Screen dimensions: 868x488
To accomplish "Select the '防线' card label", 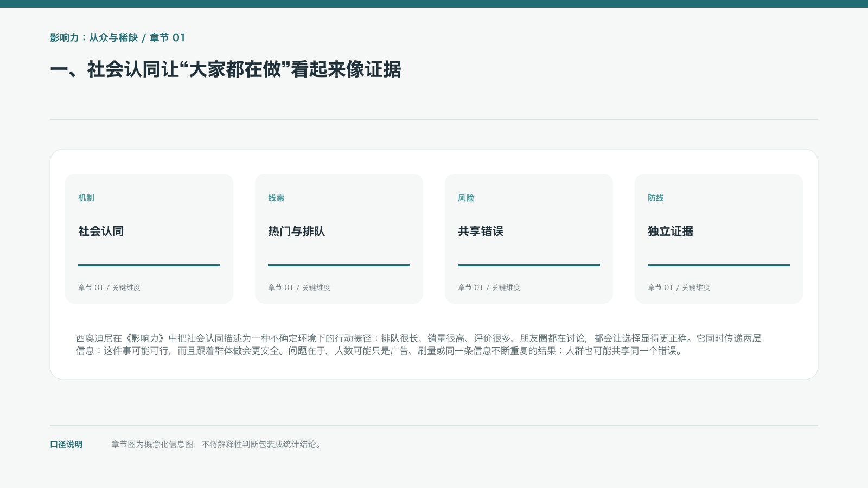I will pos(656,198).
